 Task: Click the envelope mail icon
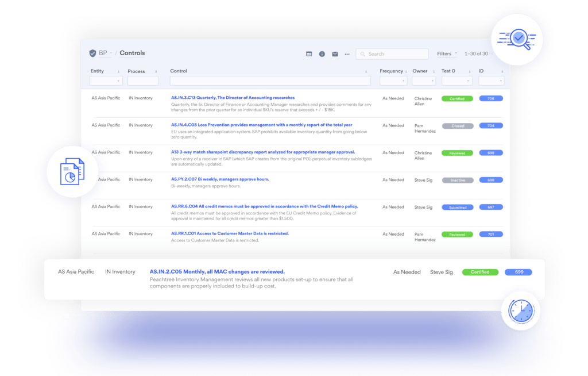pyautogui.click(x=335, y=54)
